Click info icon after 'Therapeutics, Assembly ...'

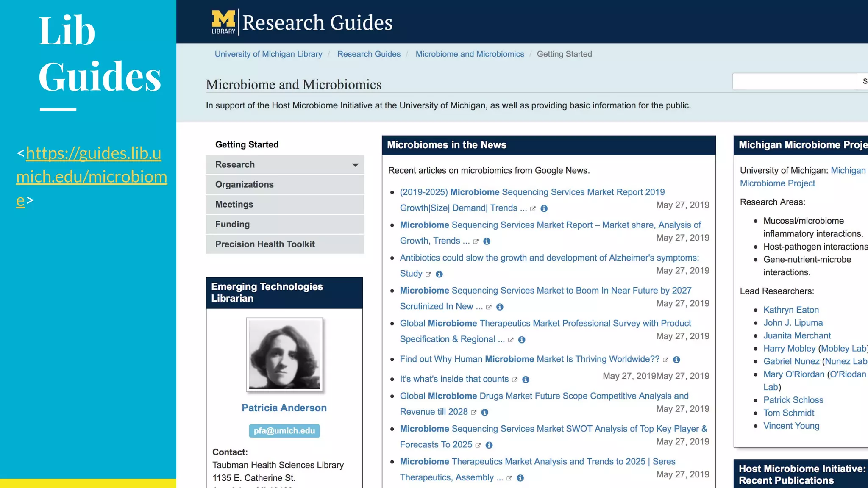pyautogui.click(x=520, y=478)
